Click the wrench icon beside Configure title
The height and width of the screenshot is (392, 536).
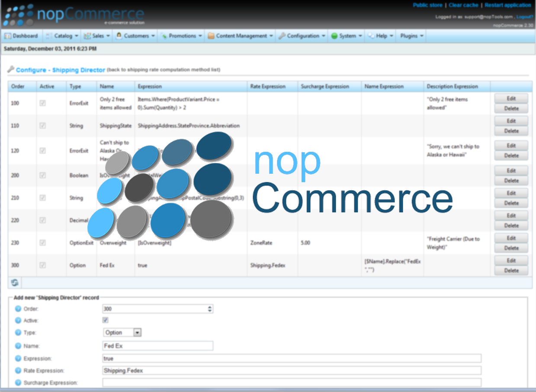11,69
